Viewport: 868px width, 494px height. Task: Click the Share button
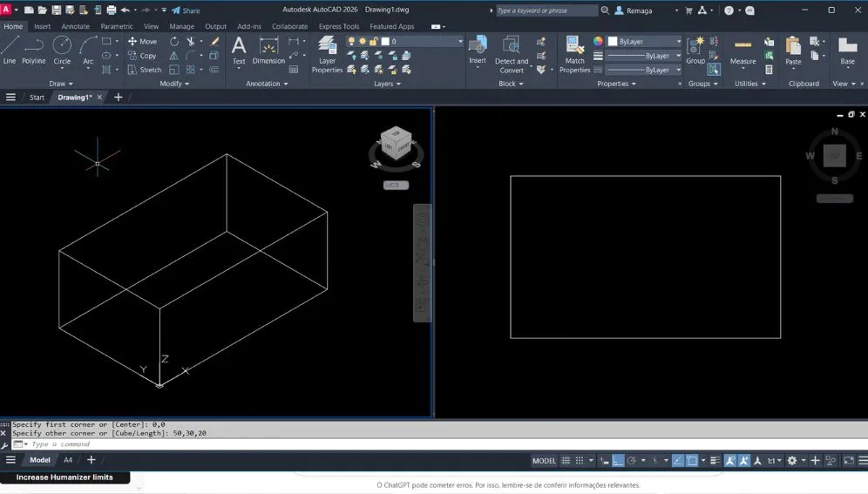186,10
